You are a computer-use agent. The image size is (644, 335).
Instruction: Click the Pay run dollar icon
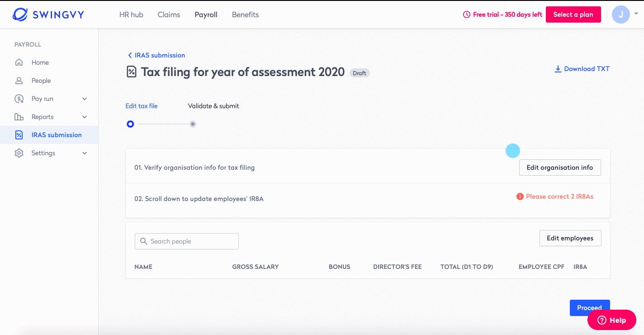point(19,99)
